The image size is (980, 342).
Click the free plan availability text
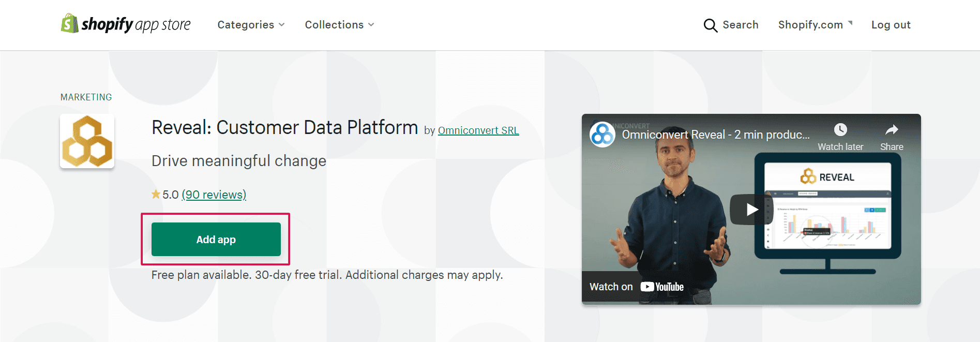point(327,275)
